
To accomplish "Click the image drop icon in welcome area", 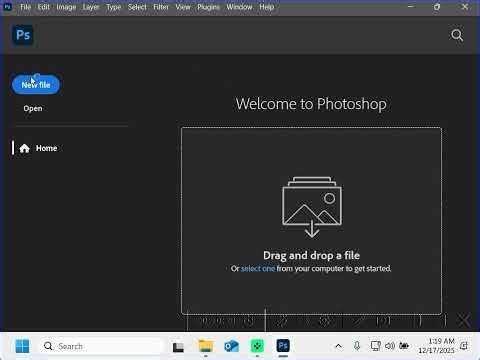I will 312,207.
